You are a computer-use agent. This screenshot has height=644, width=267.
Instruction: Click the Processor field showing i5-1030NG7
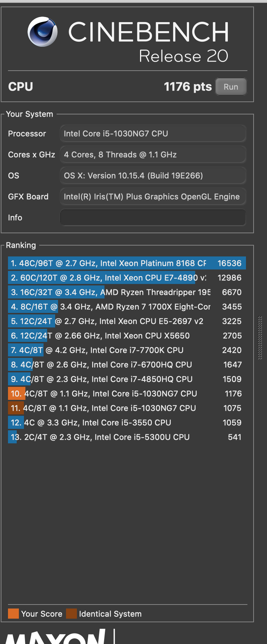153,134
